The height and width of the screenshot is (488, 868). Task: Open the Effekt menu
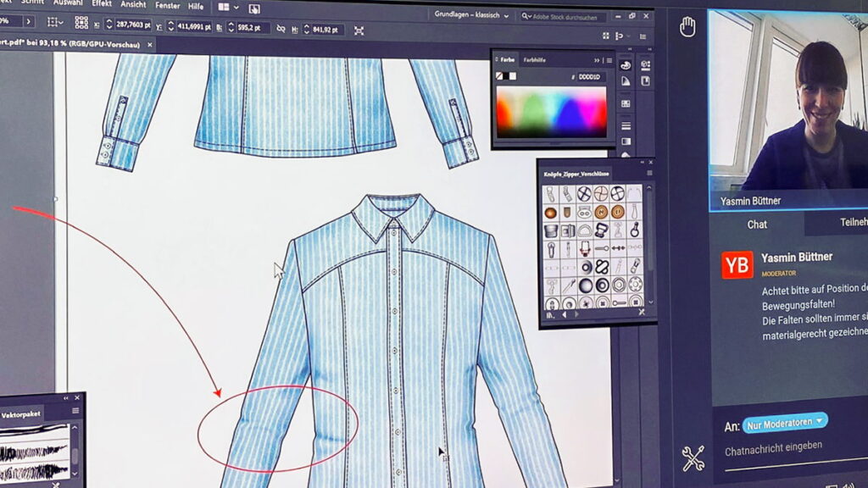102,3
